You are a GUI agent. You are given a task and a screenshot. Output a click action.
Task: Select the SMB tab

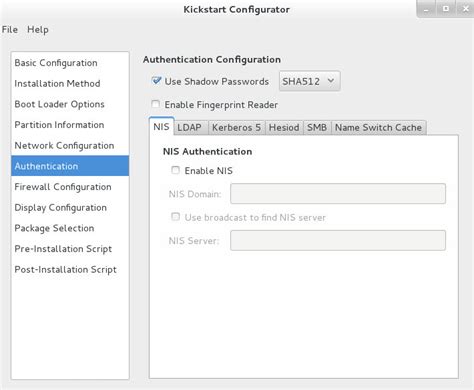click(317, 127)
